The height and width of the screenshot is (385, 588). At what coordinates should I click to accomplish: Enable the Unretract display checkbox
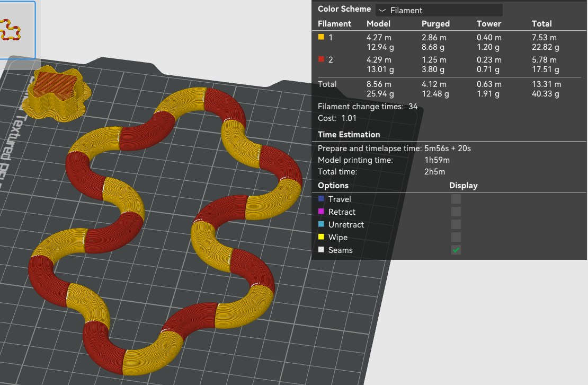456,224
